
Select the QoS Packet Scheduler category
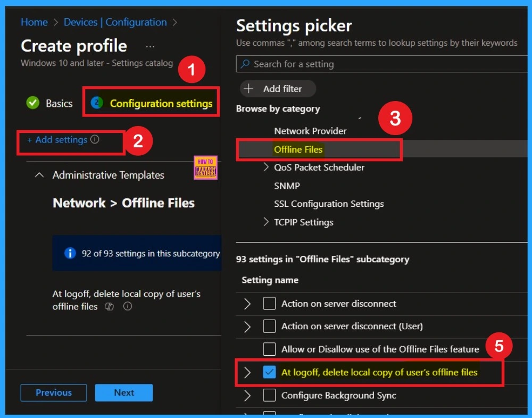pos(319,168)
